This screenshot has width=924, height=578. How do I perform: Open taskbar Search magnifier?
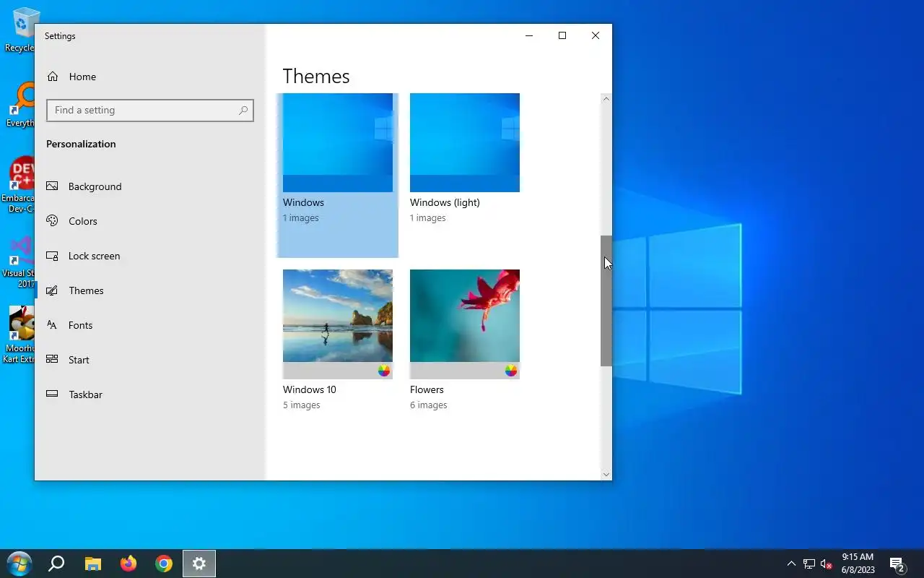(56, 564)
